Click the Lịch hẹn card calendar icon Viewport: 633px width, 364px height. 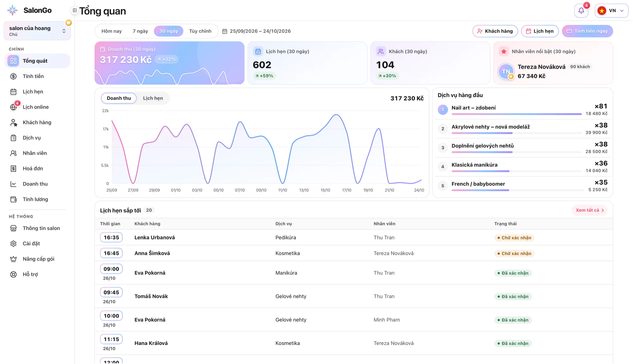[258, 51]
